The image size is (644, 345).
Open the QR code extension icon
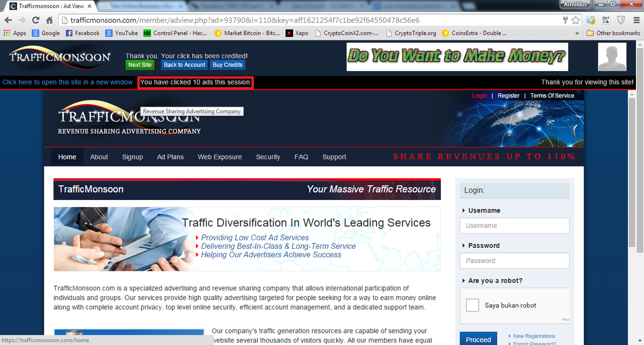[606, 20]
